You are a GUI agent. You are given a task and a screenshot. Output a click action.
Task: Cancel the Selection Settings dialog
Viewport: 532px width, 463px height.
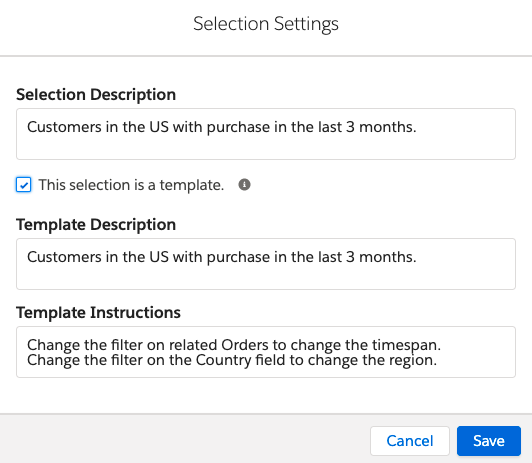(x=410, y=441)
